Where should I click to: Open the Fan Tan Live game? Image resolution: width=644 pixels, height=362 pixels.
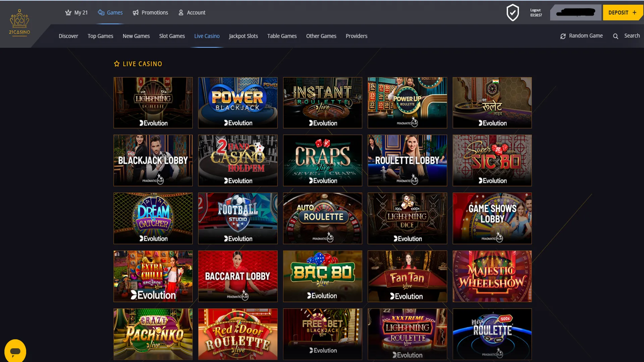tap(407, 276)
